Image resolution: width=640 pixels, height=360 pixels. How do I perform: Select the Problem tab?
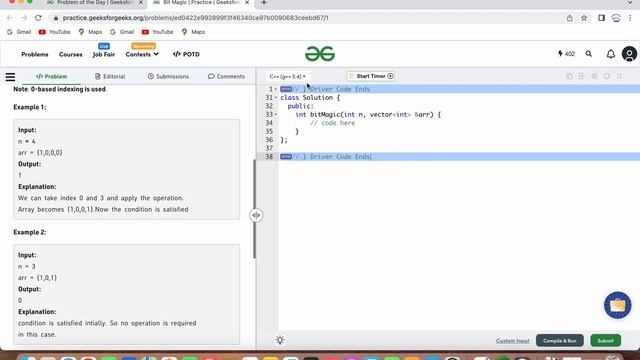pyautogui.click(x=51, y=76)
